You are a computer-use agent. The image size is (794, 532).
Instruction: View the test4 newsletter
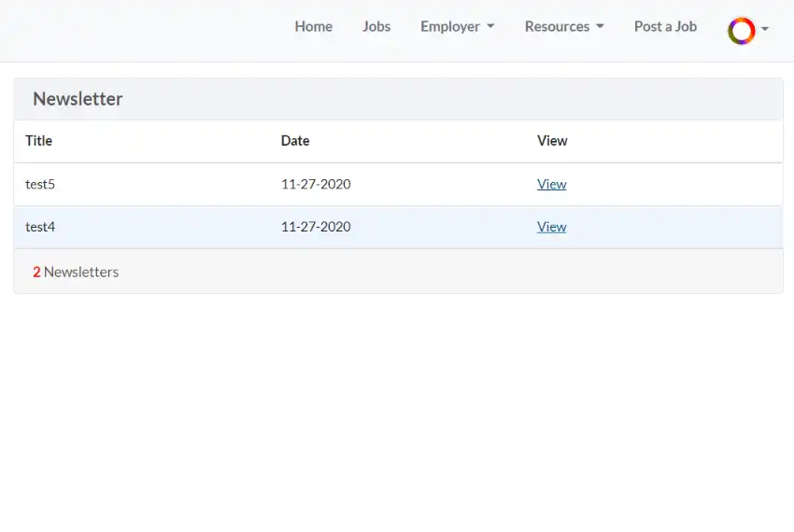(551, 227)
